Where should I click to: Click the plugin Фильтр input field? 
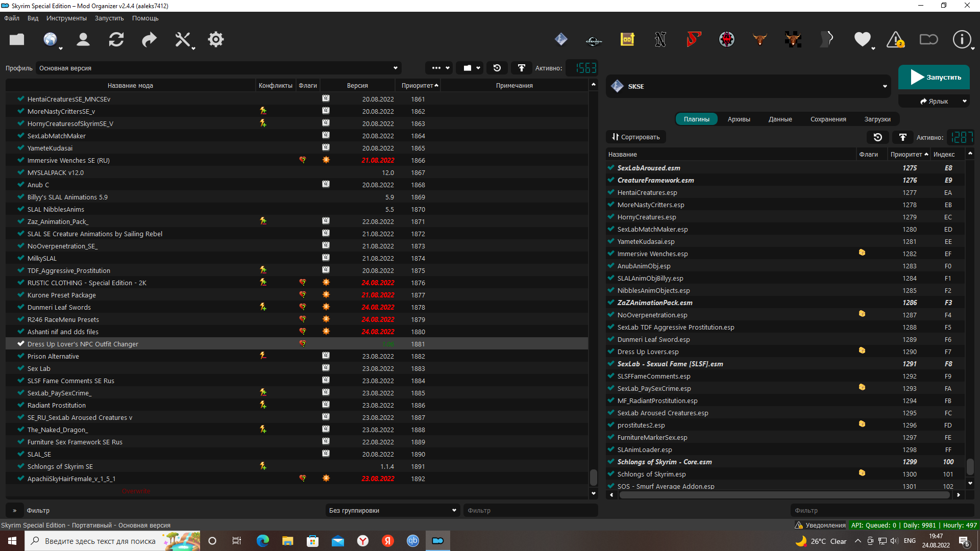click(x=882, y=510)
